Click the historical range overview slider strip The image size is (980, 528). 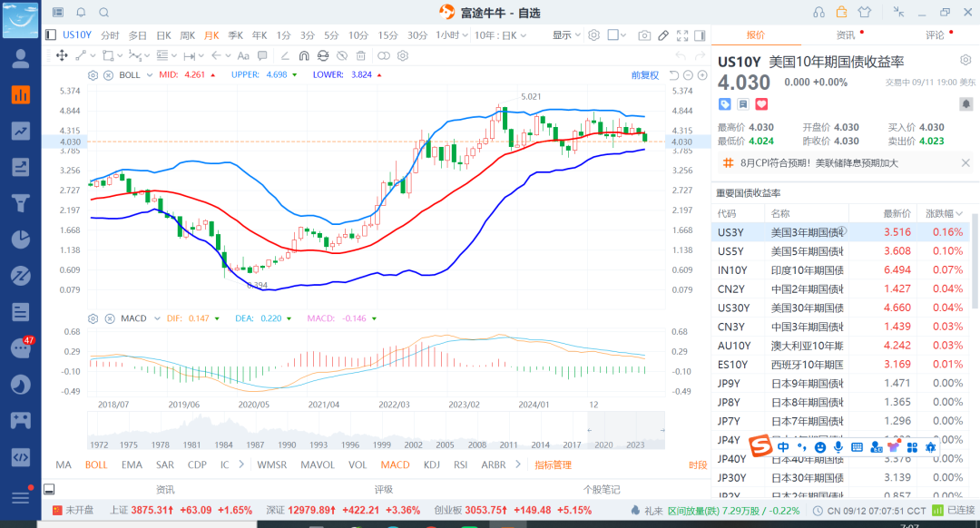377,431
